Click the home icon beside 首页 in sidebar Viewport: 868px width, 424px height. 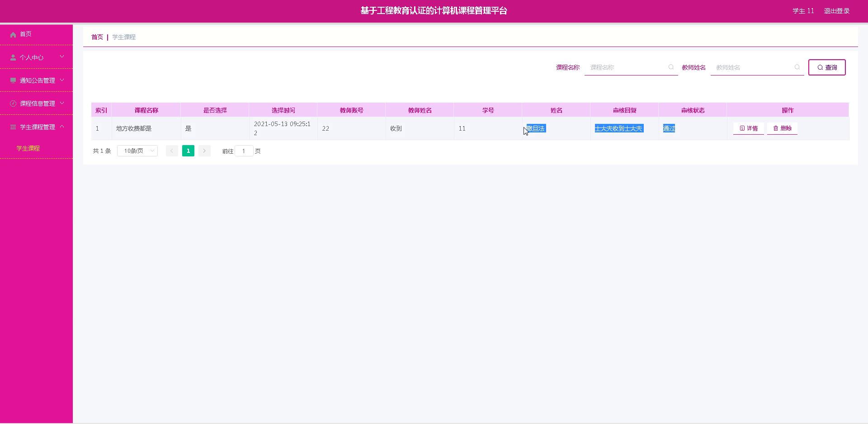13,34
